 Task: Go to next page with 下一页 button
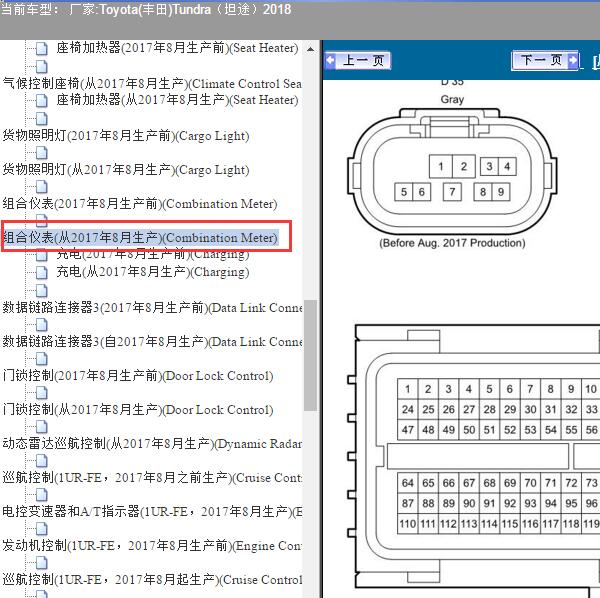545,60
